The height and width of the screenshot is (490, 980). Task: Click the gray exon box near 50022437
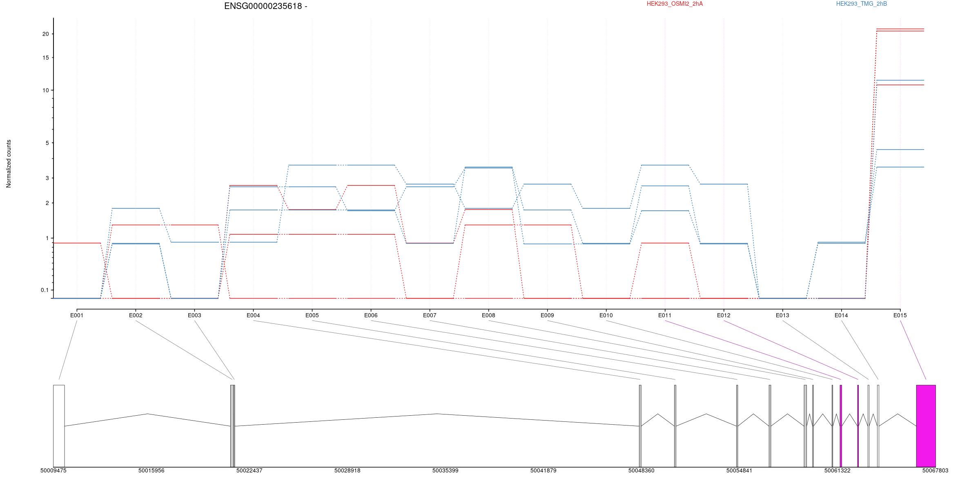click(232, 426)
